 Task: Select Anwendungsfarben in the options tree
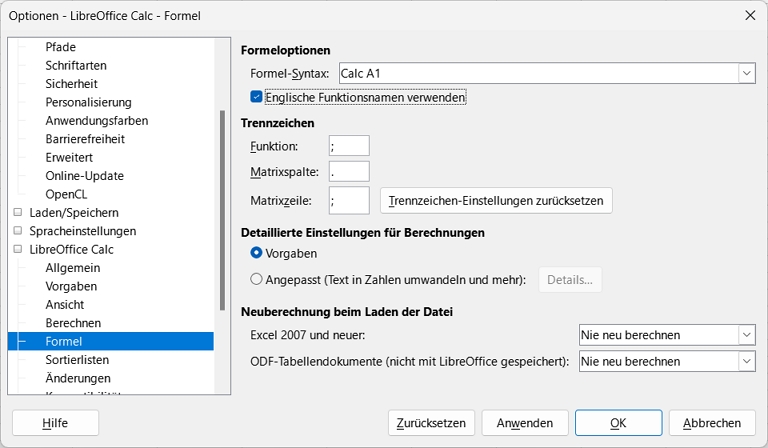97,120
